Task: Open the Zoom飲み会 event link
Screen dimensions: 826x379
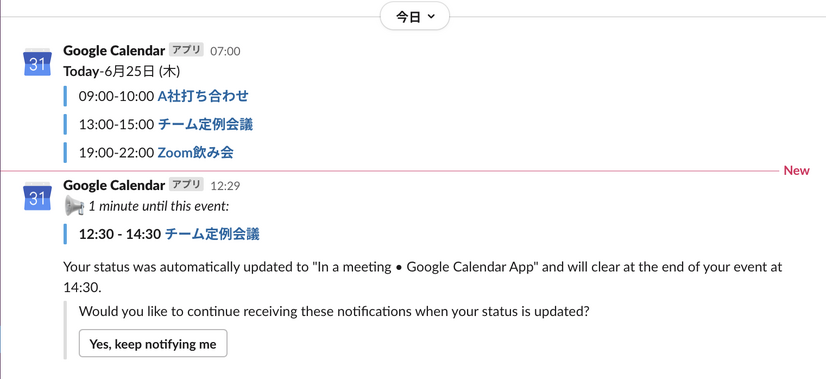Action: 195,153
